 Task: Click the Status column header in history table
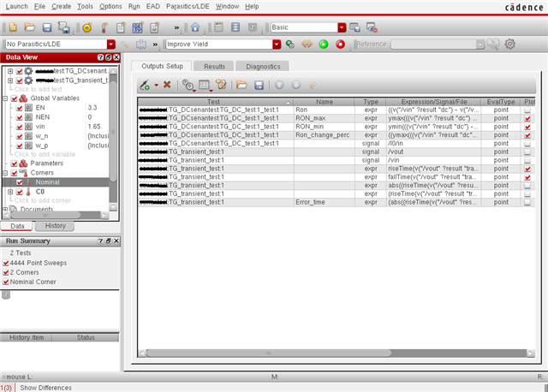click(86, 338)
